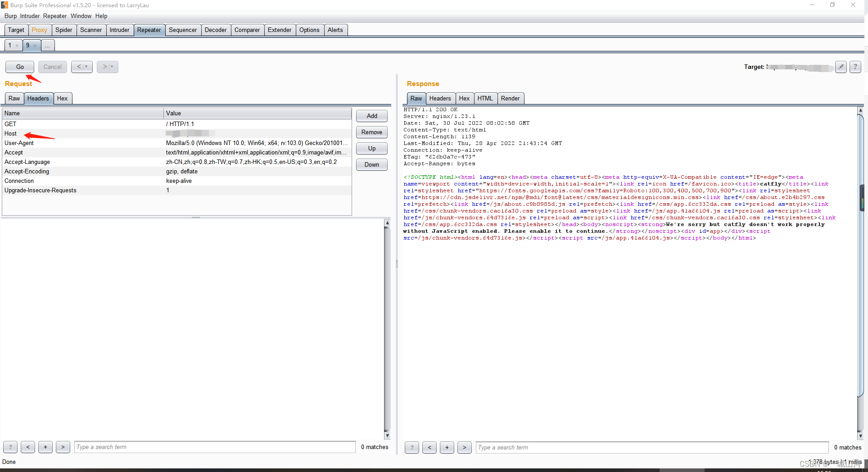
Task: Go to previous request search match
Action: pos(28,447)
